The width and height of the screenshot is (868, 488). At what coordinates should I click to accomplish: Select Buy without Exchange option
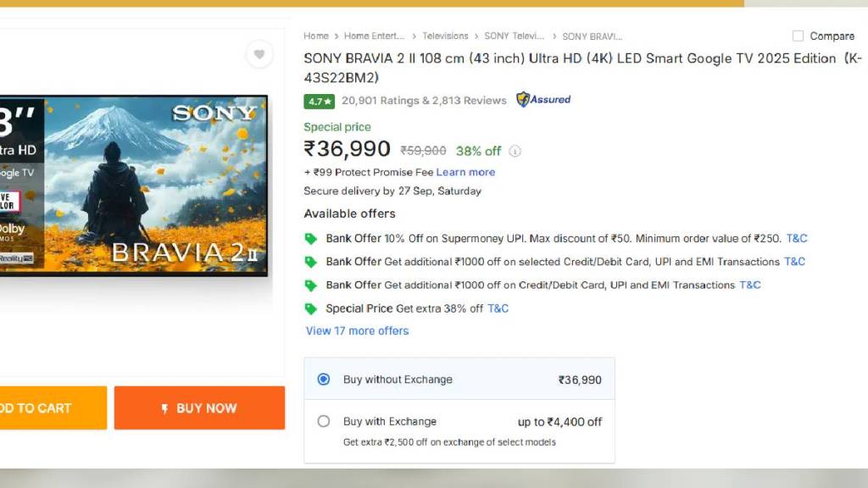pos(323,380)
